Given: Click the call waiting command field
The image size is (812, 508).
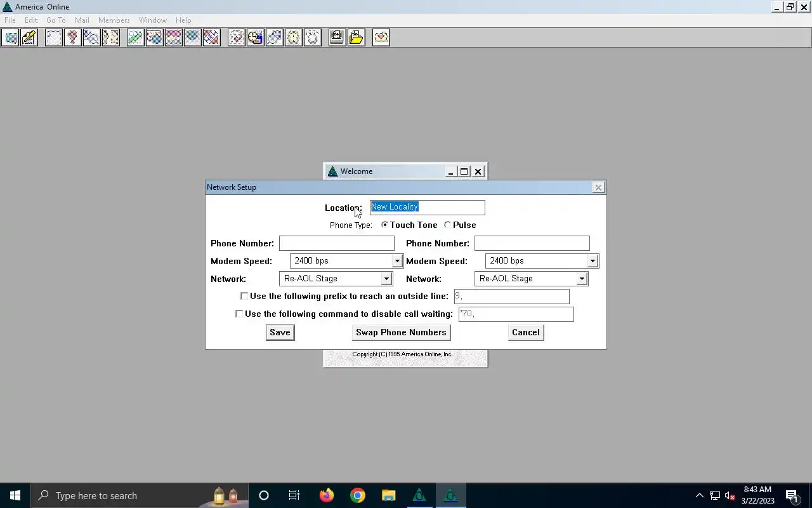Looking at the screenshot, I should (x=516, y=314).
